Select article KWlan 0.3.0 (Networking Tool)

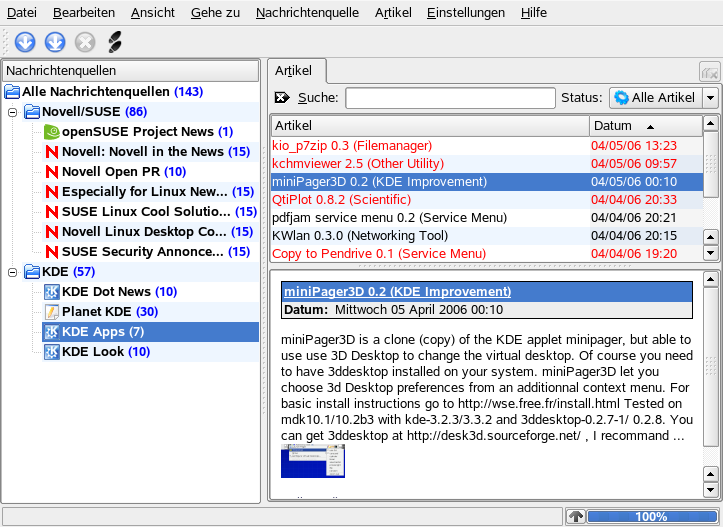[486, 236]
